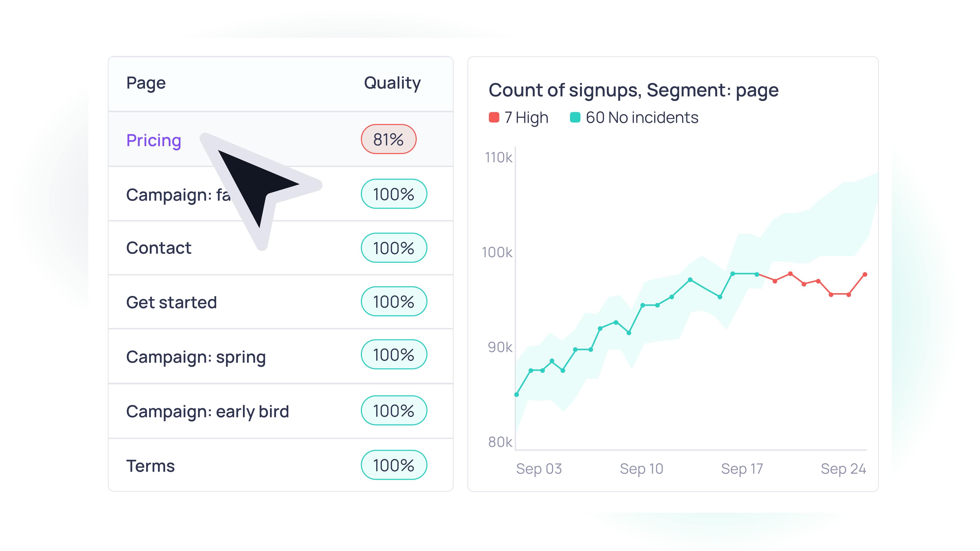Click the chart title Count of signups

pyautogui.click(x=633, y=90)
